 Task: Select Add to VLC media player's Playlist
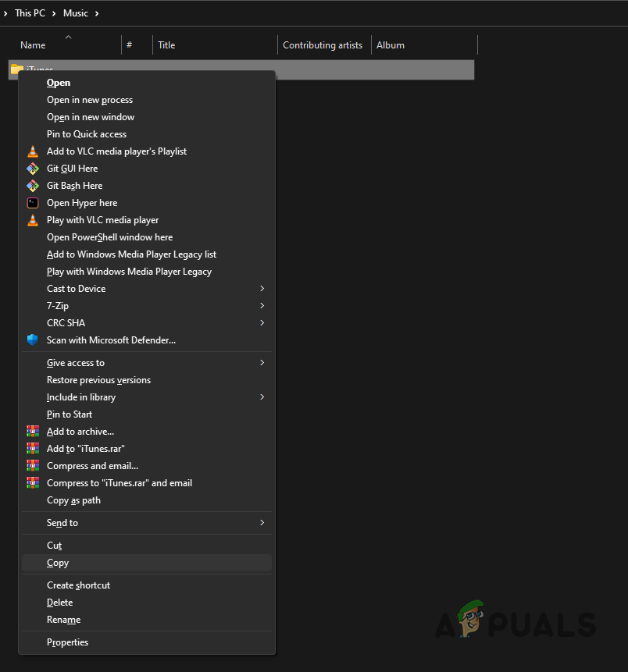[x=147, y=151]
